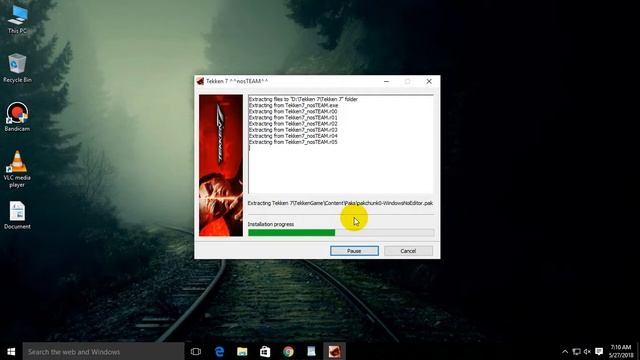Viewport: 640px width, 360px height.
Task: Click the installer title bar icon
Action: click(200, 81)
